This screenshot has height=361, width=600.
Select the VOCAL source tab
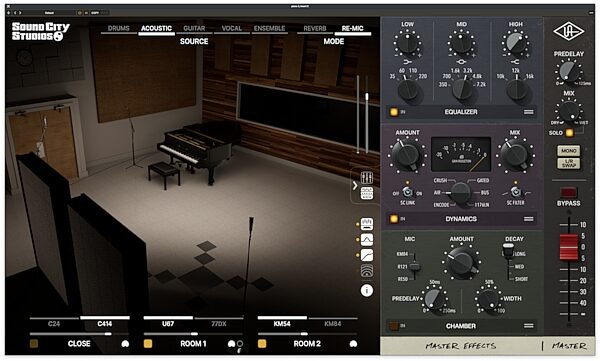[232, 28]
